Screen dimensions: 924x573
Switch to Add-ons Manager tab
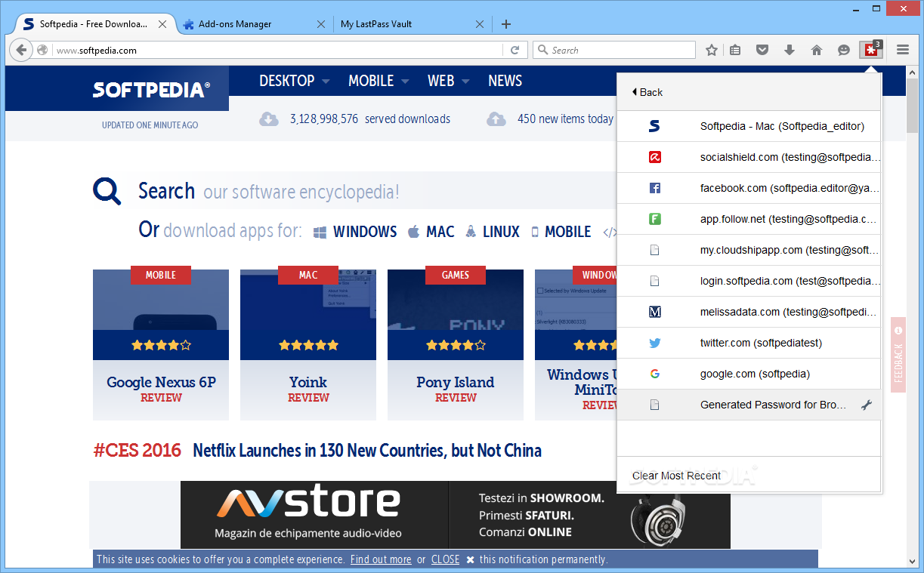tap(255, 24)
